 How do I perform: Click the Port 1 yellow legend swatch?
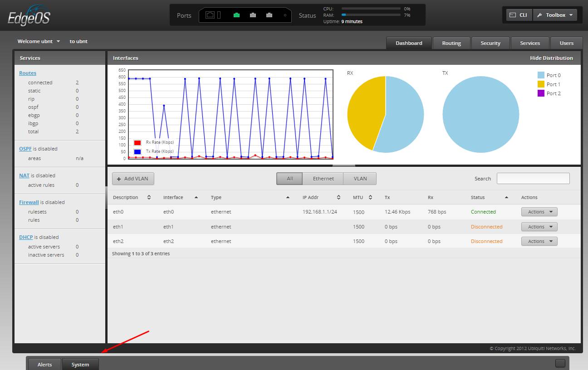coord(541,84)
